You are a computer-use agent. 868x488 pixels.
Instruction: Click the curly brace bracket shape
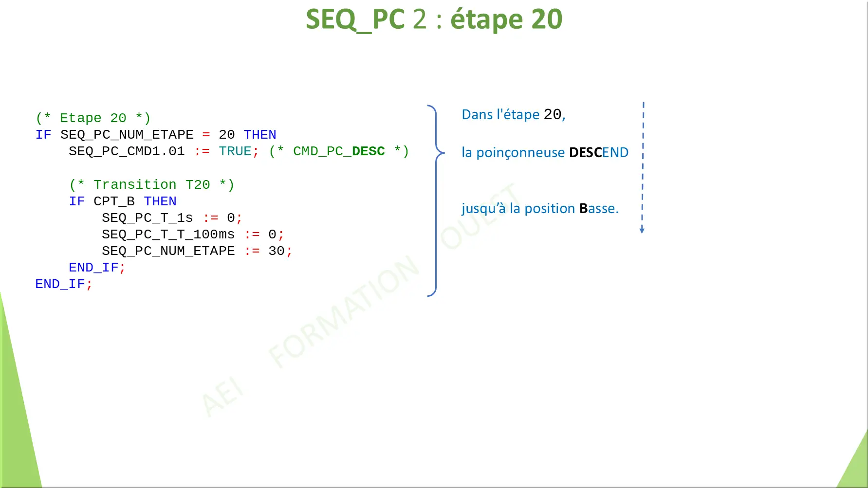tap(436, 199)
